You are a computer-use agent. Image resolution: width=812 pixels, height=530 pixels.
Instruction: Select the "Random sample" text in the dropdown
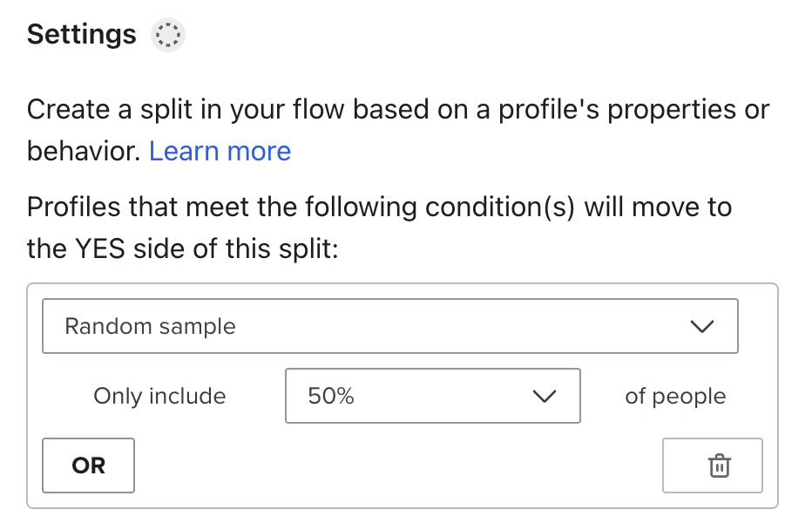[151, 327]
